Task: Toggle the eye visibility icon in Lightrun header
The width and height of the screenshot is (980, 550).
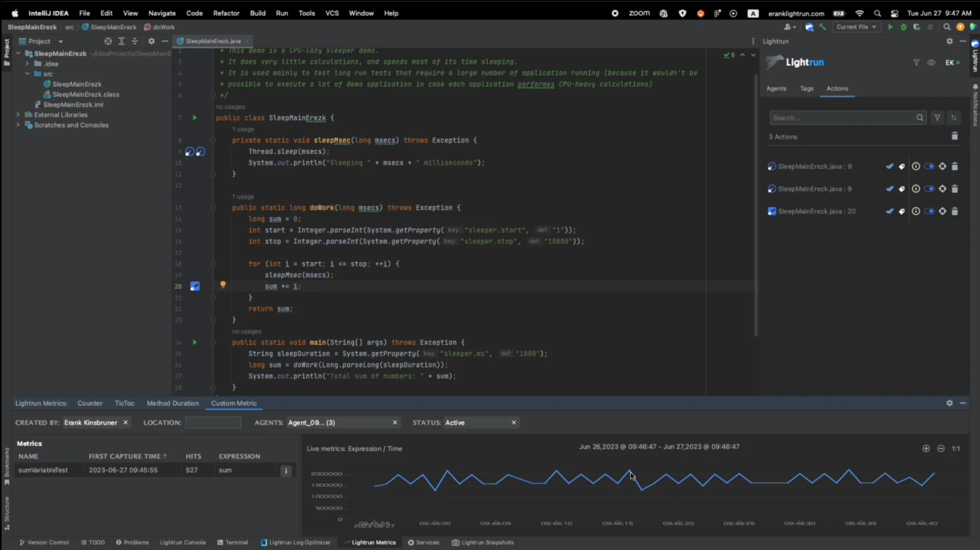Action: click(x=931, y=62)
